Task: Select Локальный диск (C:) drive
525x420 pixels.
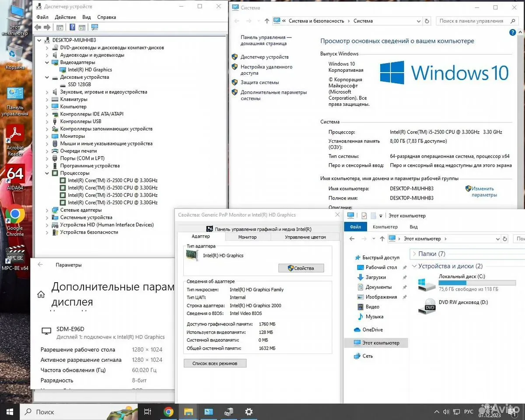Action: [x=467, y=283]
